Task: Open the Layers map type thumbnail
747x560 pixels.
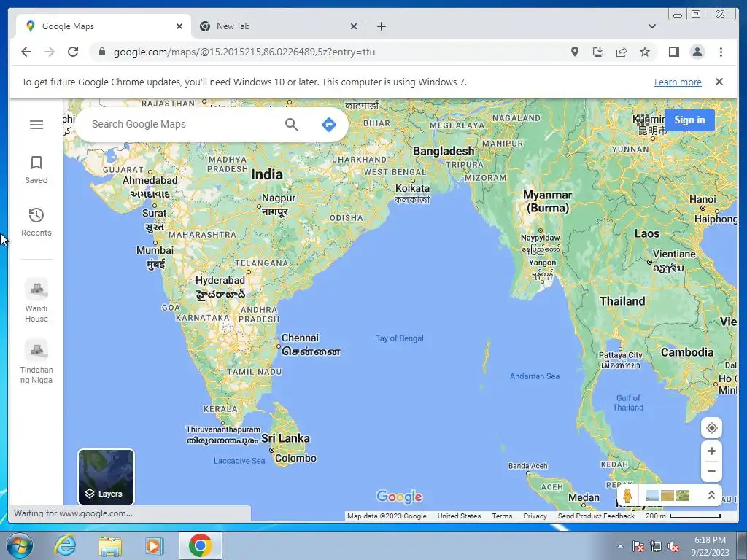Action: [106, 477]
